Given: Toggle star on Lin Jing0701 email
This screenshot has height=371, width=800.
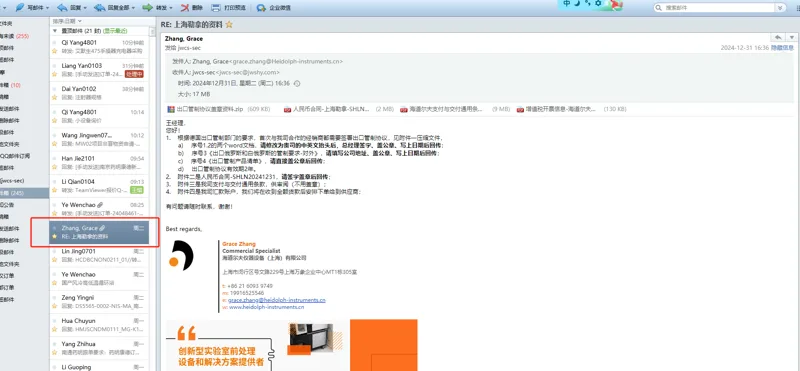Looking at the screenshot, I should (55, 260).
